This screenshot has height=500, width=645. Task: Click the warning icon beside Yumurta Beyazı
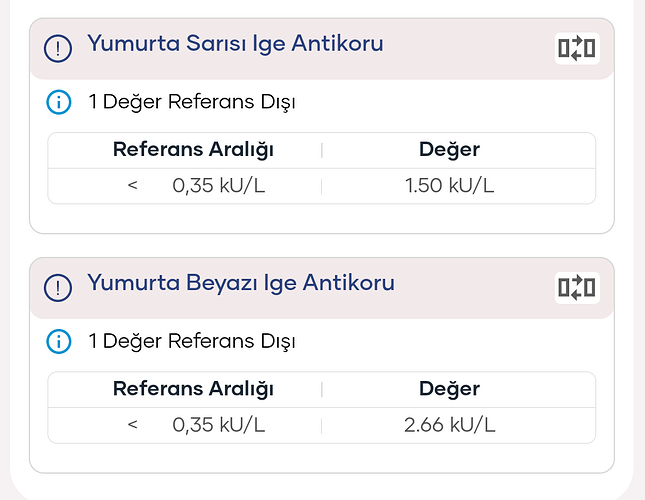(x=60, y=288)
